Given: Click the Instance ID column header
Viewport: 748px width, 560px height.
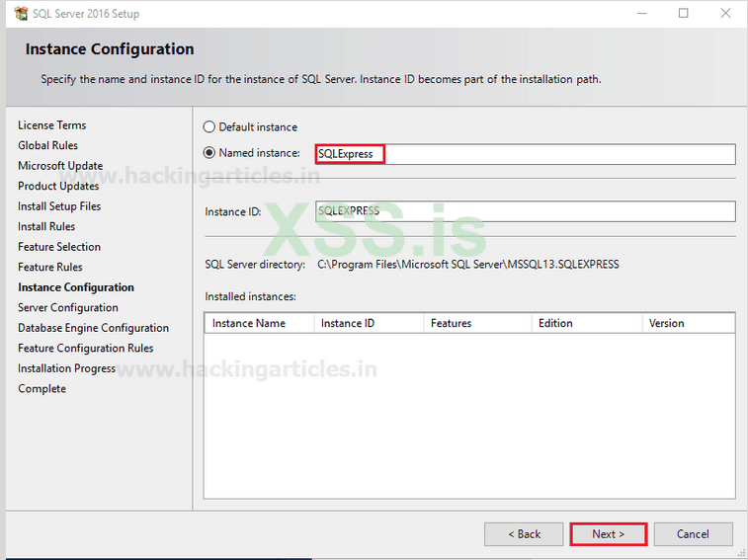Looking at the screenshot, I should coord(369,323).
